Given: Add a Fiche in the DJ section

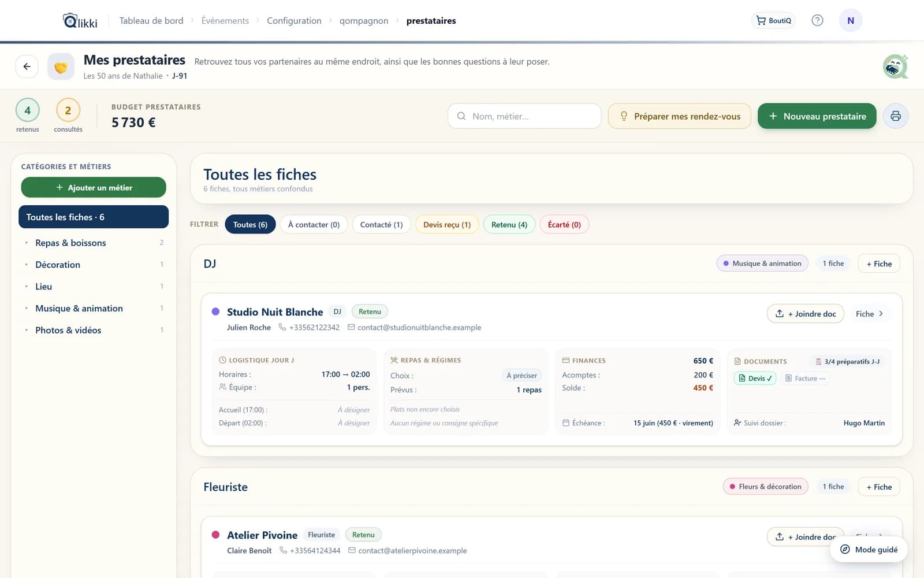Looking at the screenshot, I should coord(879,264).
